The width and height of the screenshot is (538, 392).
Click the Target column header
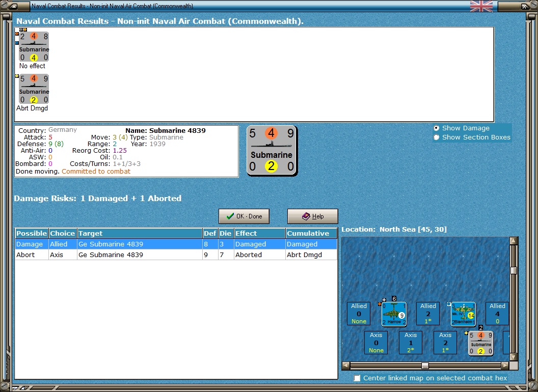click(140, 233)
